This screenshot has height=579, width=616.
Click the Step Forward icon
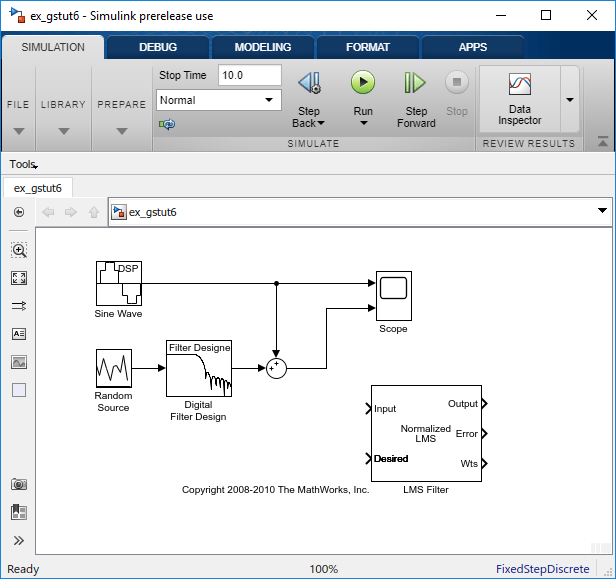tap(415, 83)
